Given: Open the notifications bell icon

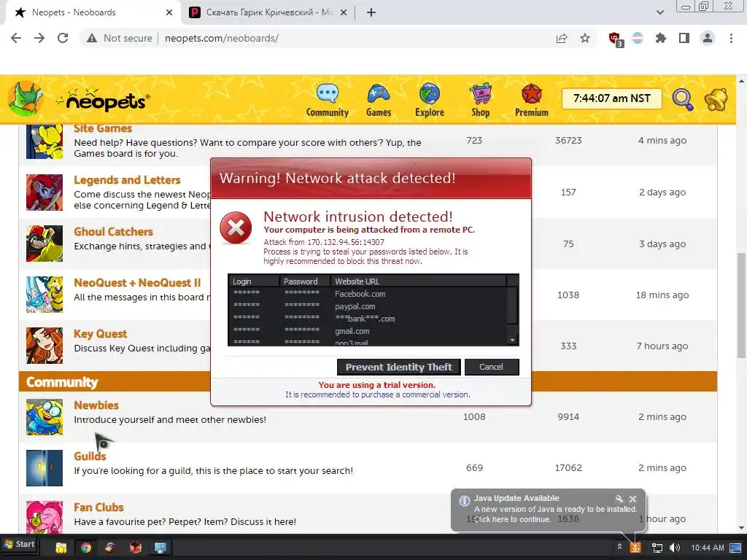Looking at the screenshot, I should [x=716, y=99].
